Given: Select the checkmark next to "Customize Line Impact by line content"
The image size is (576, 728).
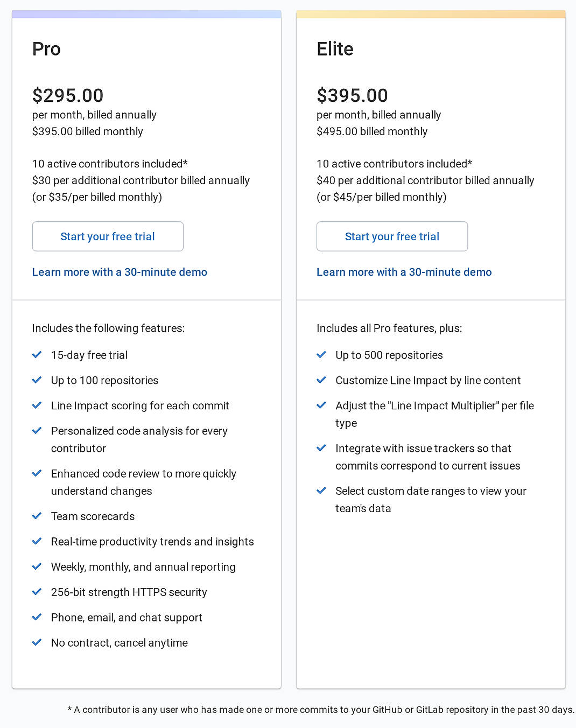Looking at the screenshot, I should coord(321,380).
